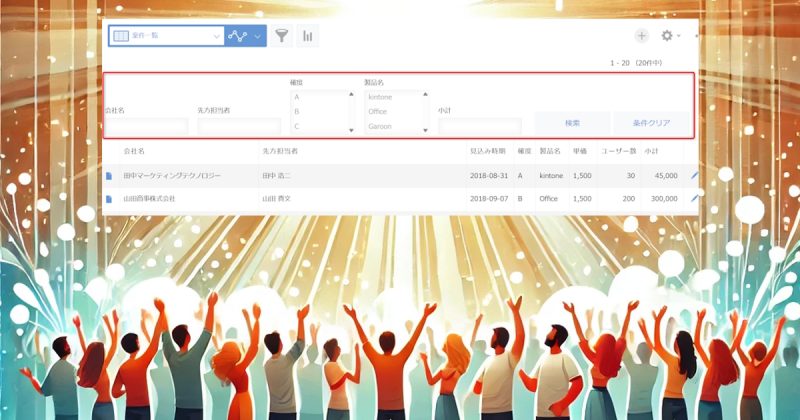Open the bar chart aggregate icon

click(x=307, y=36)
